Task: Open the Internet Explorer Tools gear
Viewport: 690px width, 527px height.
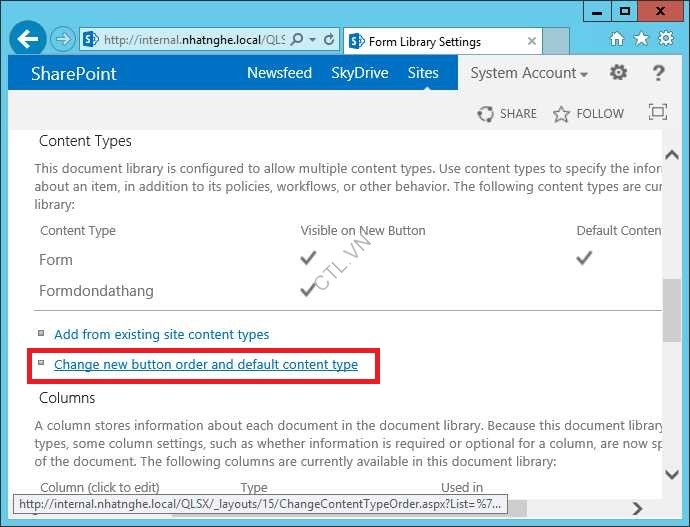Action: (x=666, y=39)
